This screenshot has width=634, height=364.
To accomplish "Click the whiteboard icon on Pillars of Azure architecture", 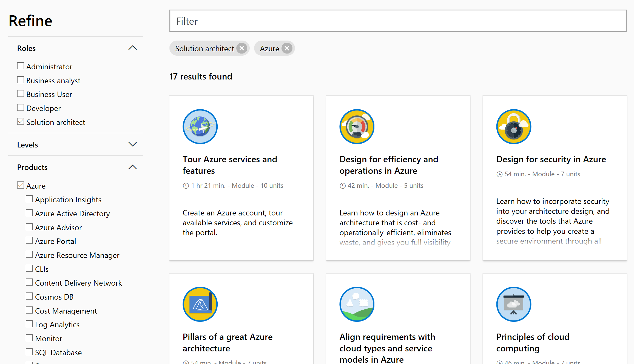I will [x=200, y=304].
